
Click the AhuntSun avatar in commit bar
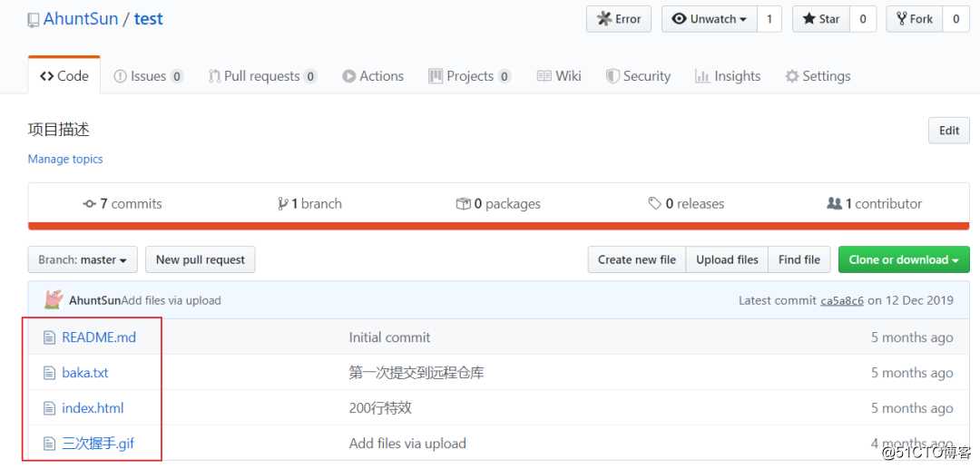click(54, 299)
